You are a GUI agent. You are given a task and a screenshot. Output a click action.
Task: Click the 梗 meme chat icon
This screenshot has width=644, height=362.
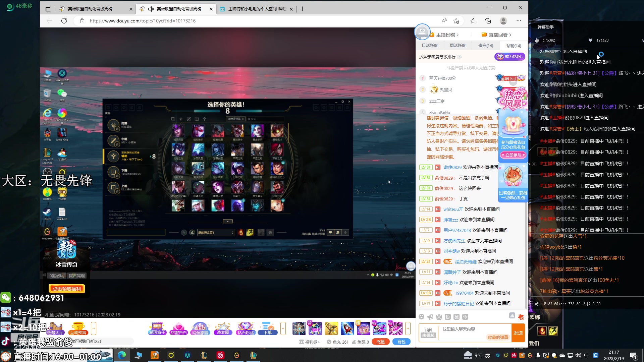coord(457,317)
